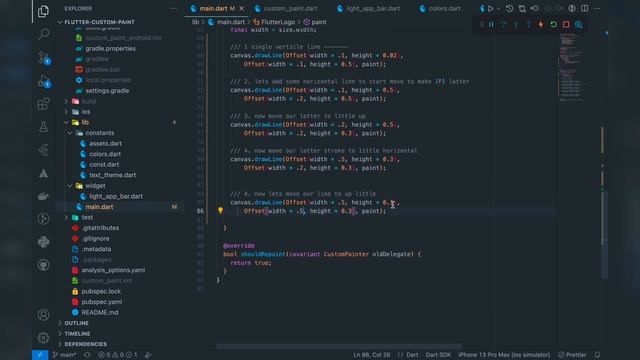Viewport: 640px width, 360px height.
Task: Change the Dart language mode
Action: point(412,355)
